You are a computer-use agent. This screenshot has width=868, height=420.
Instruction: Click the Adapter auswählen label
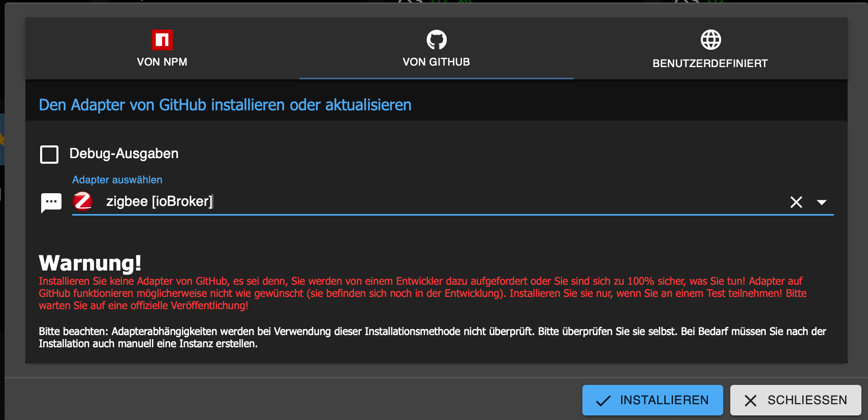pos(117,179)
